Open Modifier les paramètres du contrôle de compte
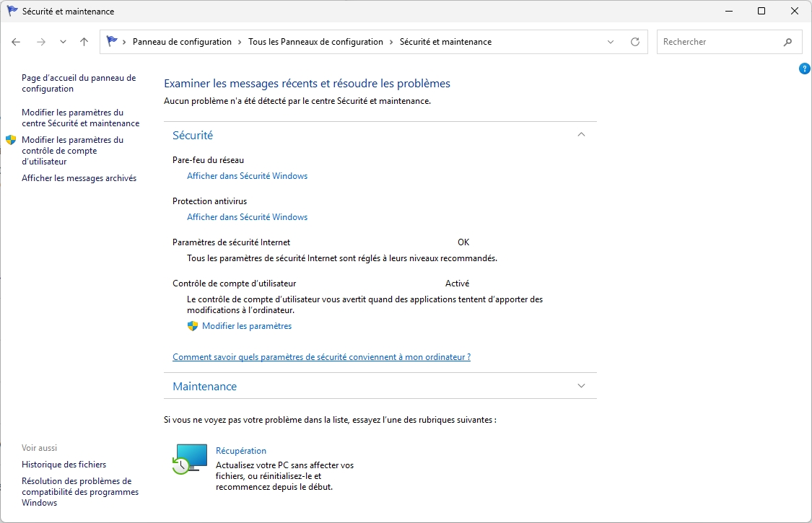This screenshot has width=812, height=523. (x=72, y=151)
